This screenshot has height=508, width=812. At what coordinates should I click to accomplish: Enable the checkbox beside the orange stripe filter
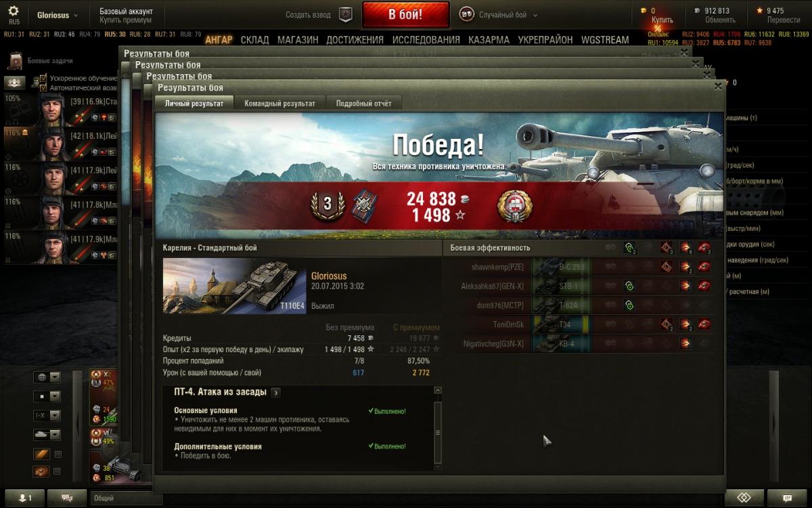58,454
